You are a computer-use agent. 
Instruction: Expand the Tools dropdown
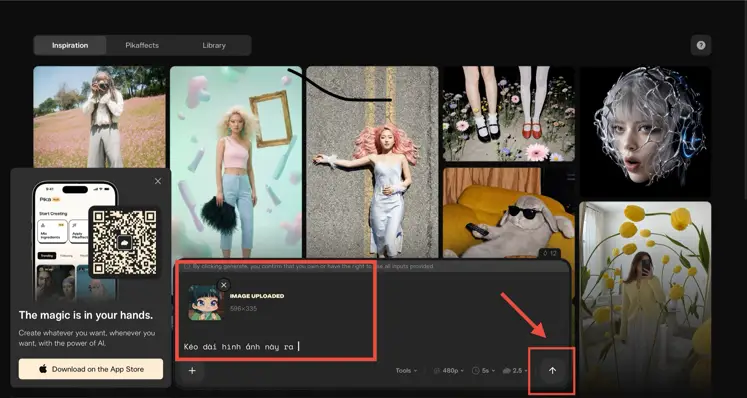[406, 370]
